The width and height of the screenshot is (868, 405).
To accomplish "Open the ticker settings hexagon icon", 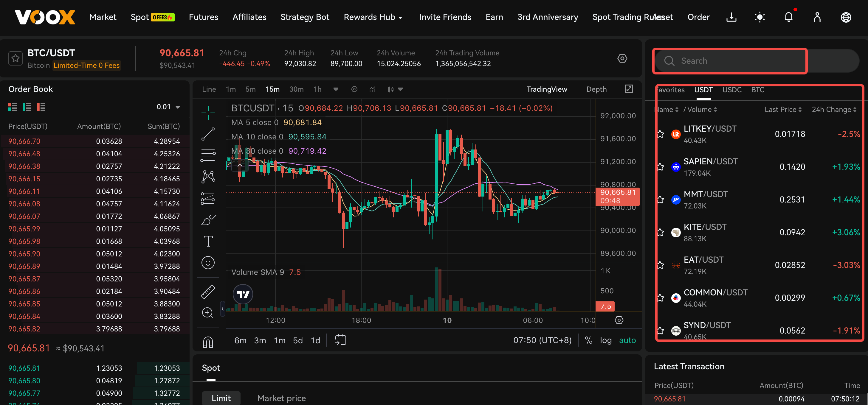I will [x=622, y=58].
